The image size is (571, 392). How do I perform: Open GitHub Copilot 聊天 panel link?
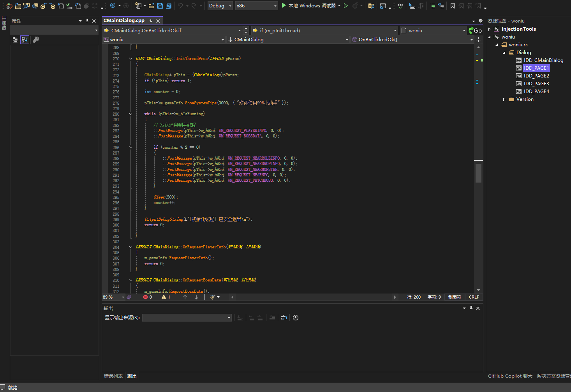point(510,376)
